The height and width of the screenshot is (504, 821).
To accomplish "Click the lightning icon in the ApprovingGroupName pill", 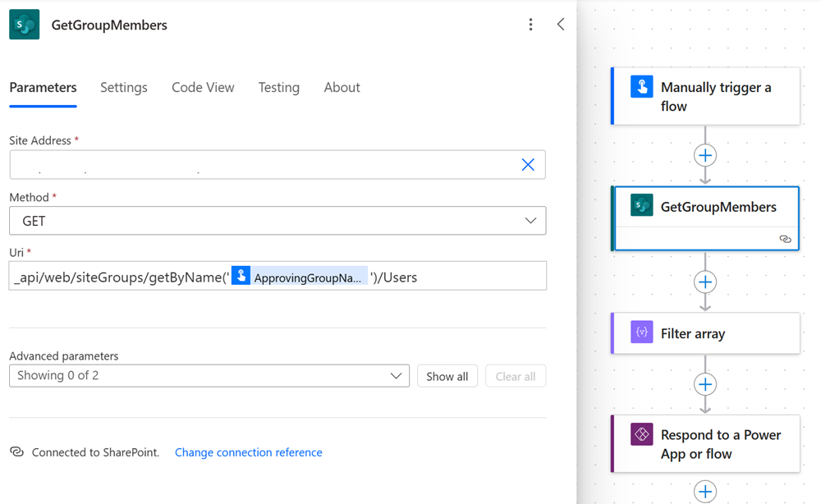I will click(241, 275).
